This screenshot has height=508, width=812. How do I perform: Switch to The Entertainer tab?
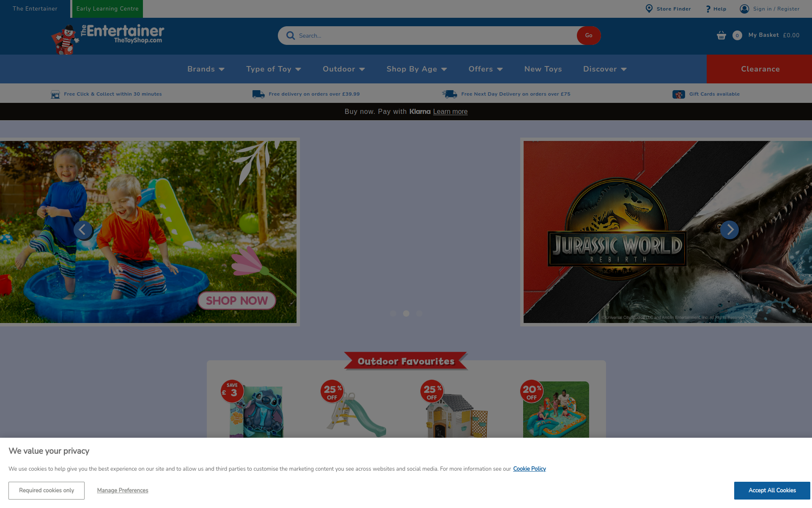35,9
